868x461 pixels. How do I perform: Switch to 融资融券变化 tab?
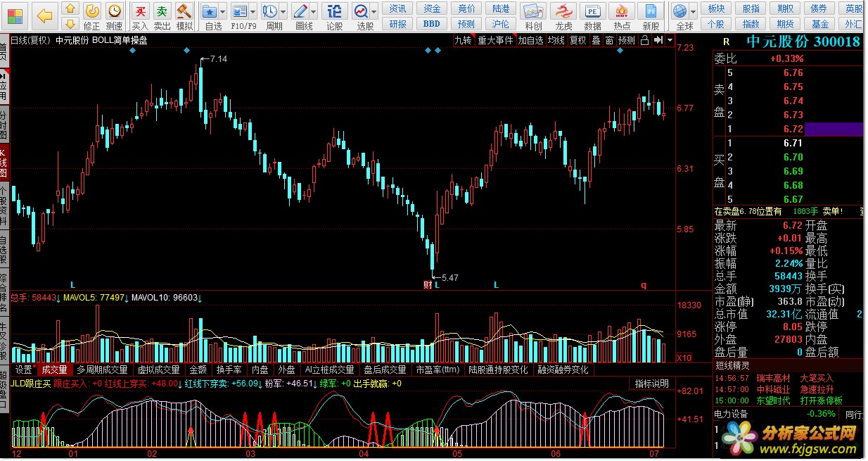(563, 370)
